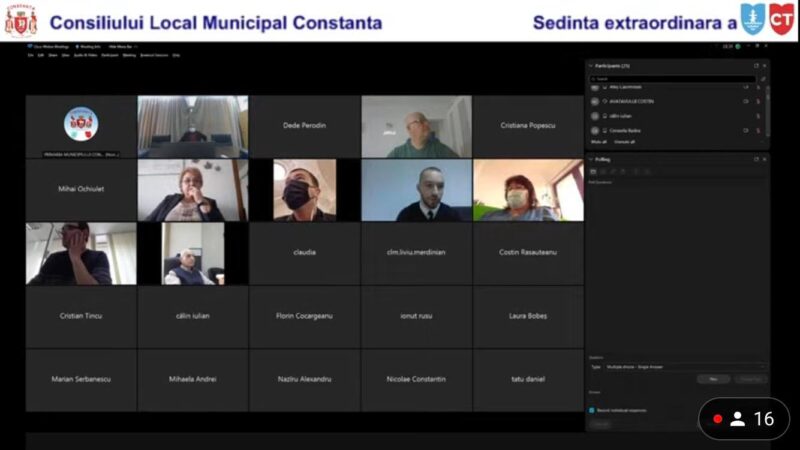Click the Unmute all button
The image size is (800, 450).
(x=624, y=142)
